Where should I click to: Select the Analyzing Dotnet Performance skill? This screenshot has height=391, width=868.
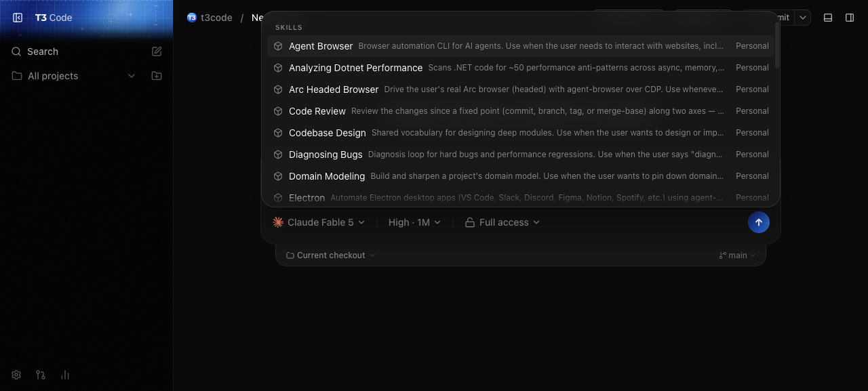520,68
